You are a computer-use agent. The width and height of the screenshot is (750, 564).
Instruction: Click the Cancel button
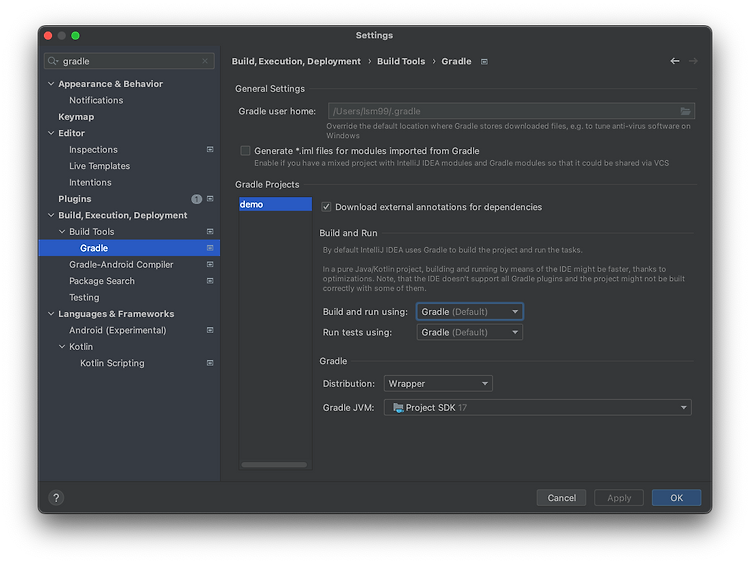[x=562, y=498]
